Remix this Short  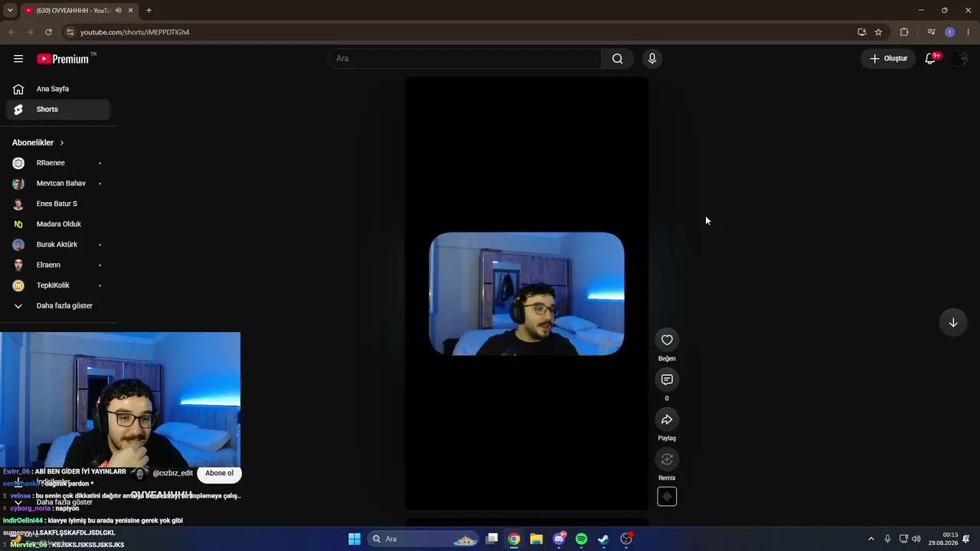pyautogui.click(x=667, y=460)
